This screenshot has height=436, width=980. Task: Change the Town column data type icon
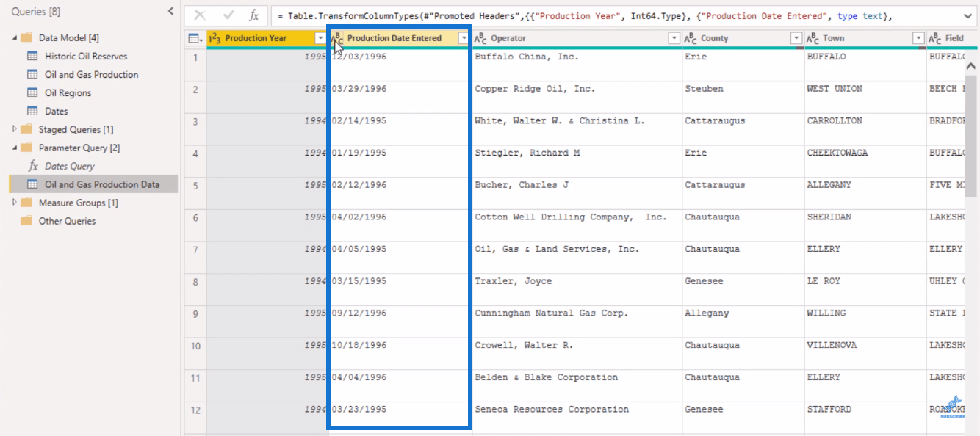tap(813, 38)
